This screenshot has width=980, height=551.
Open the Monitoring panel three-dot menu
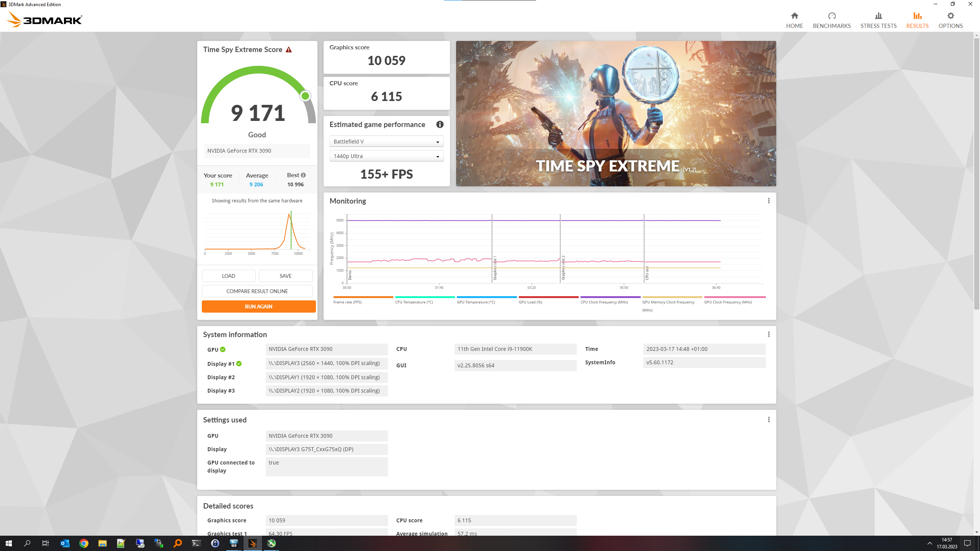(768, 201)
